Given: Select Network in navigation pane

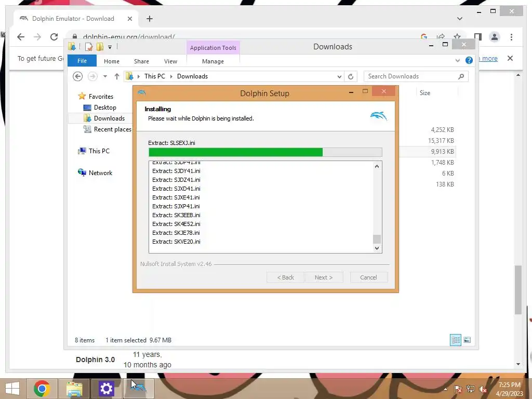Looking at the screenshot, I should [100, 172].
